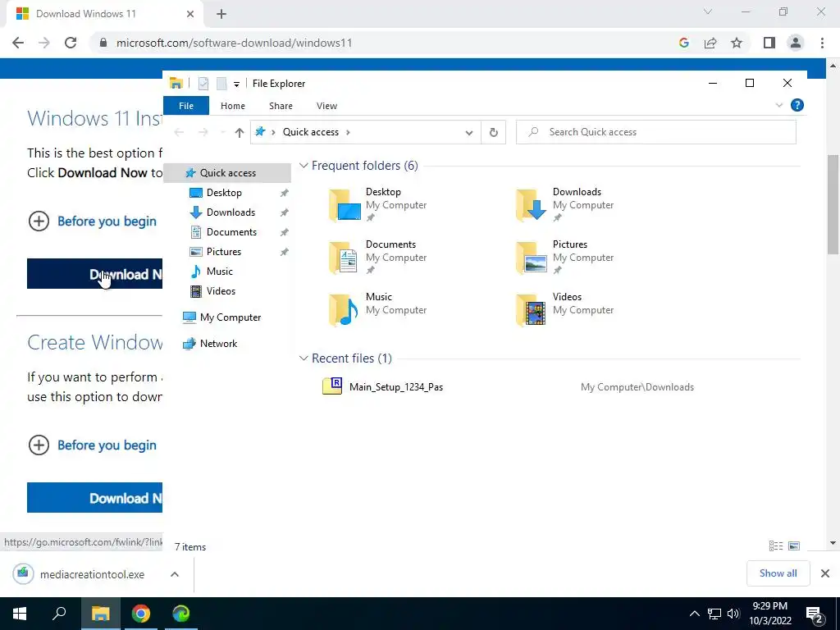This screenshot has height=630, width=840.
Task: Open the Customize Quick Access Toolbar dropdown arrow
Action: (x=236, y=84)
